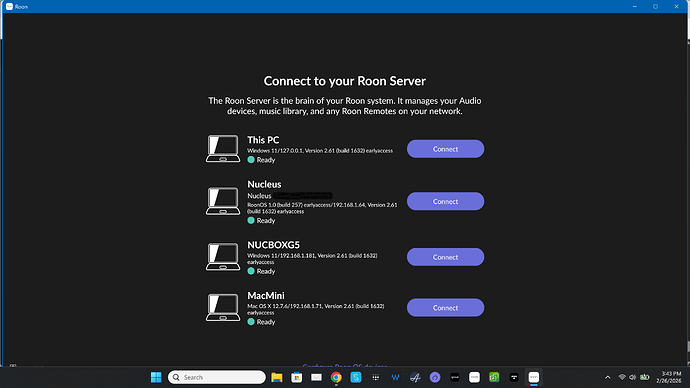Click the green Ready dot for This PC
The height and width of the screenshot is (388, 690).
pos(251,160)
